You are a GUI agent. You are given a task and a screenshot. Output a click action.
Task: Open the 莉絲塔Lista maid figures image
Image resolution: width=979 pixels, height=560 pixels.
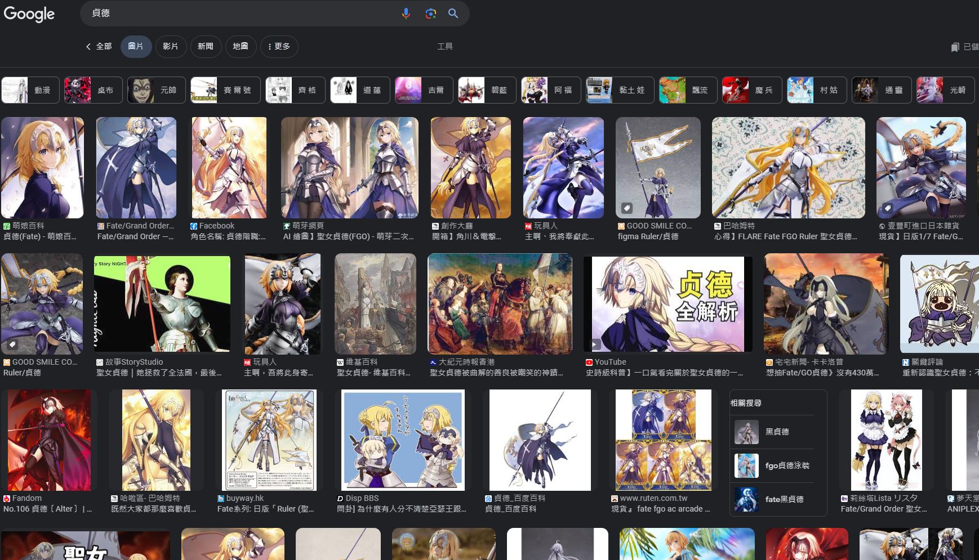point(887,440)
